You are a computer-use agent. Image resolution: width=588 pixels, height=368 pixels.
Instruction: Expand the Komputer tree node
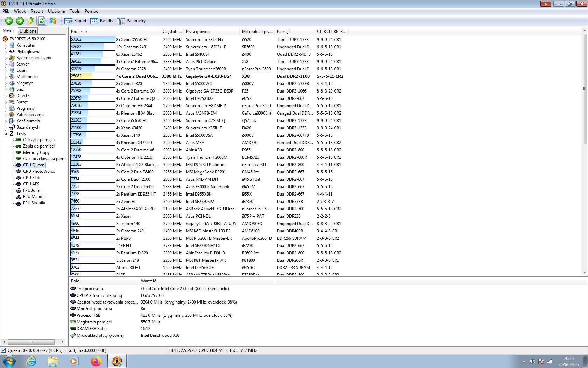point(6,46)
